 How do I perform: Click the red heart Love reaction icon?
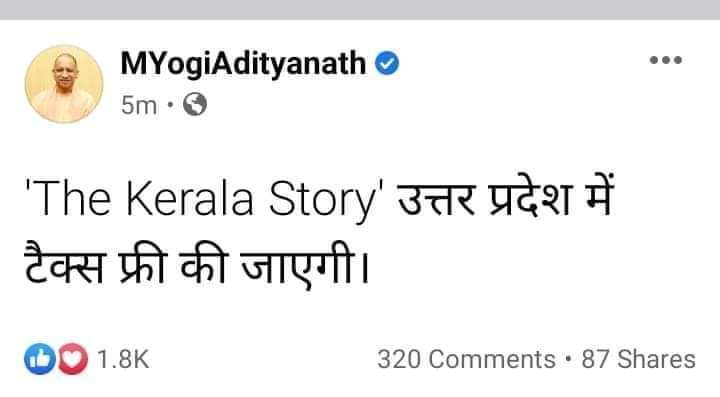(73, 358)
